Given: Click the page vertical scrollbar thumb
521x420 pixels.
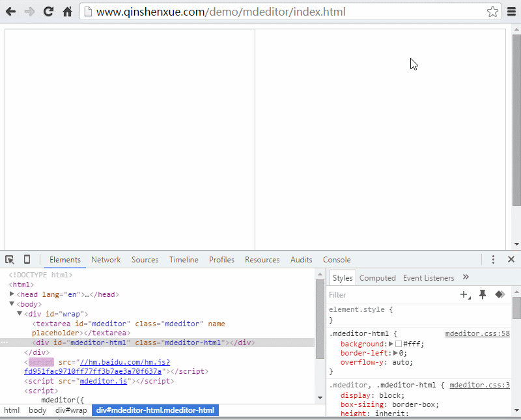Looking at the screenshot, I should coord(516,120).
